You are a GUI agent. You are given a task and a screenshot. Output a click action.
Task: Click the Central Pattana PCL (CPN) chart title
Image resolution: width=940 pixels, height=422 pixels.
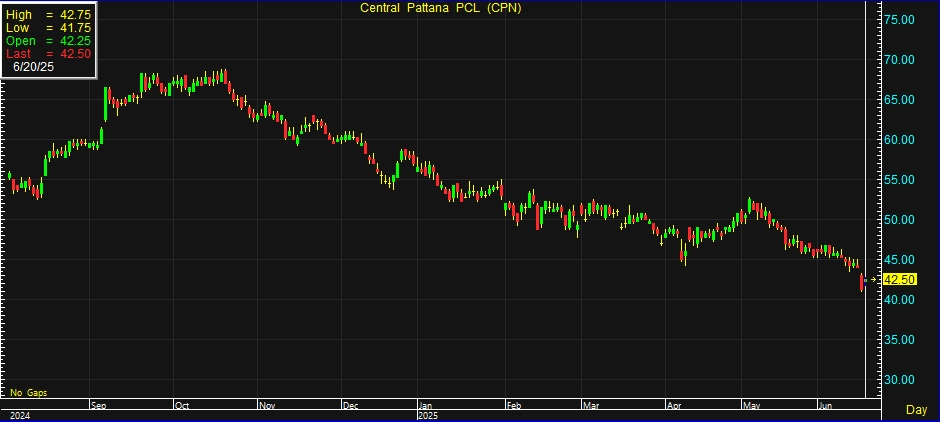(x=441, y=8)
